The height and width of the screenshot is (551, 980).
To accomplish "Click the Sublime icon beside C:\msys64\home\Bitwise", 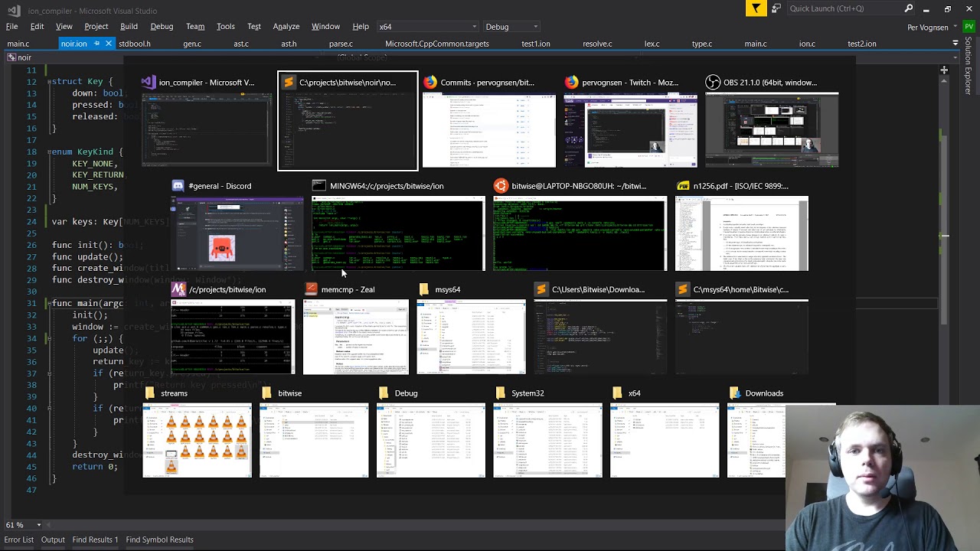I will pyautogui.click(x=682, y=289).
